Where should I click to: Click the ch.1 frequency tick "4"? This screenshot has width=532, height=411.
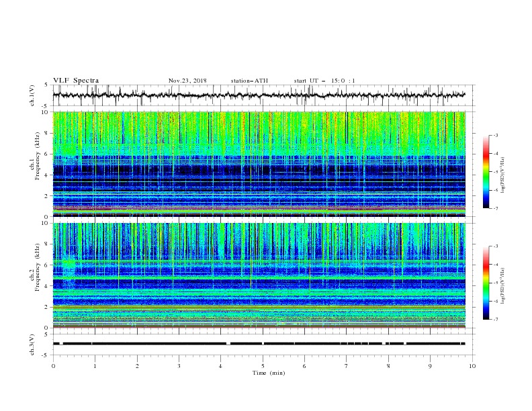pos(47,175)
